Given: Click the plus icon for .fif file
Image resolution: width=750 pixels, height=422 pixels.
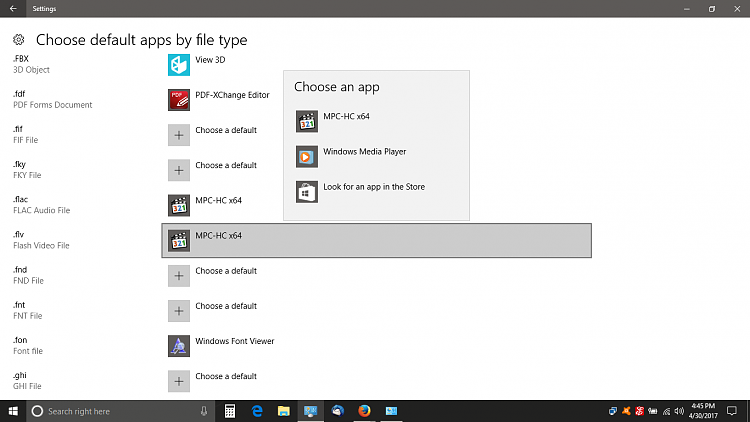Looking at the screenshot, I should (179, 135).
